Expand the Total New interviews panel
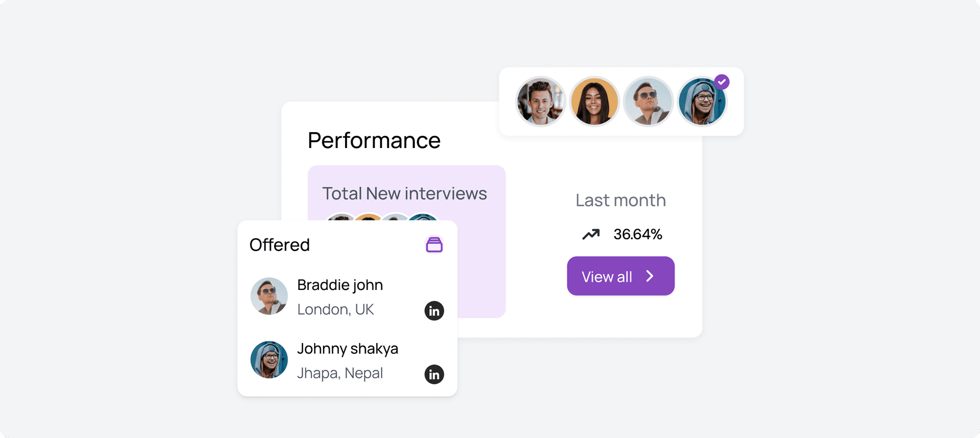Screen dimensions: 980x438 pyautogui.click(x=405, y=193)
